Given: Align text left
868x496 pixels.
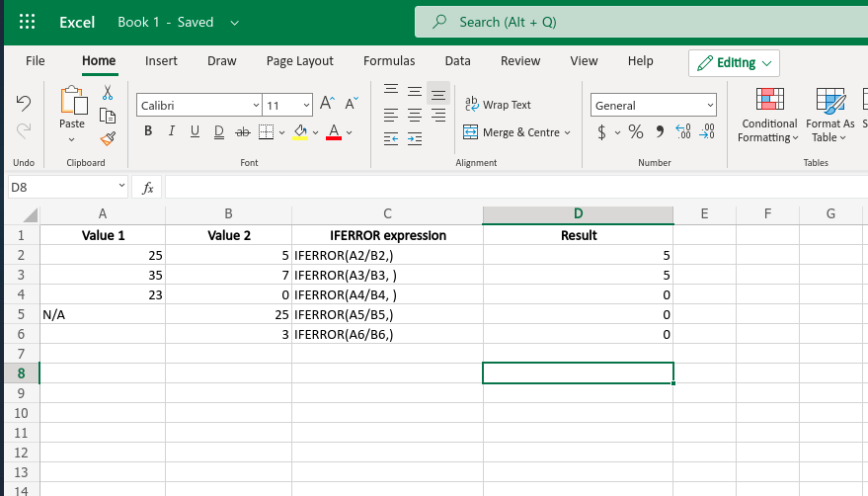Looking at the screenshot, I should click(x=391, y=116).
